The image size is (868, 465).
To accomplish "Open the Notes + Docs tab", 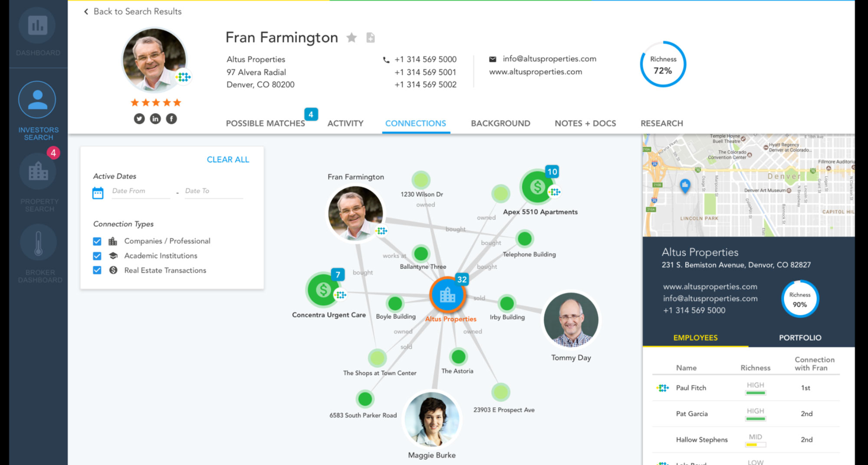I will click(x=585, y=123).
